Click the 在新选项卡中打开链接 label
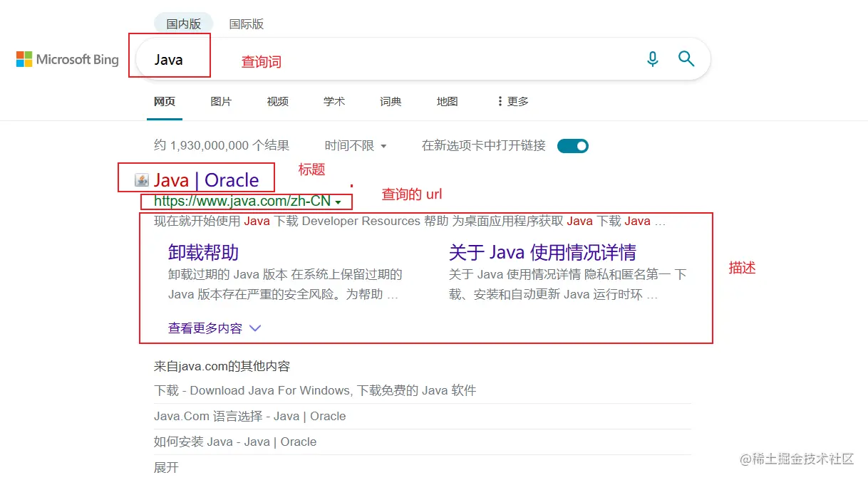The width and height of the screenshot is (868, 480). coord(484,146)
